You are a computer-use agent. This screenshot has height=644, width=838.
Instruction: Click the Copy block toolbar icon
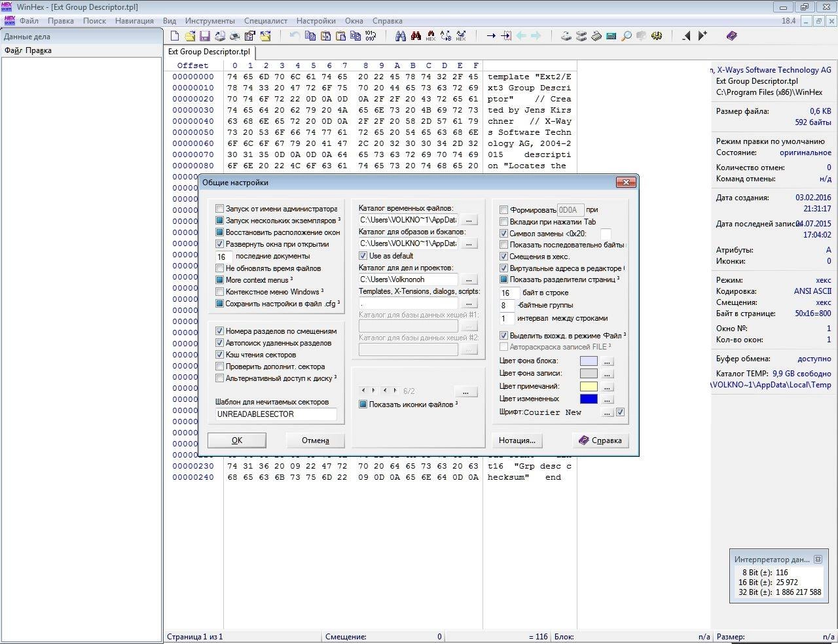(310, 36)
